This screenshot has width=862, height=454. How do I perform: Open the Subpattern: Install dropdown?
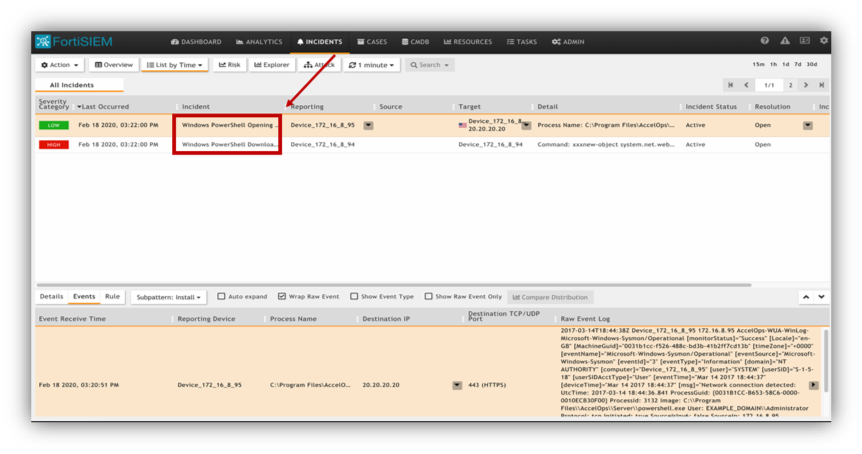coord(169,297)
